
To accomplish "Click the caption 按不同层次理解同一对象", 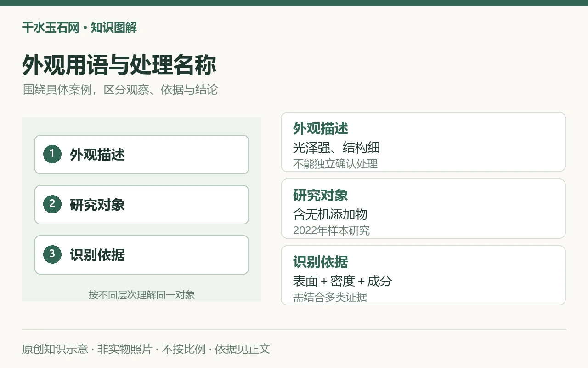I will tap(141, 295).
